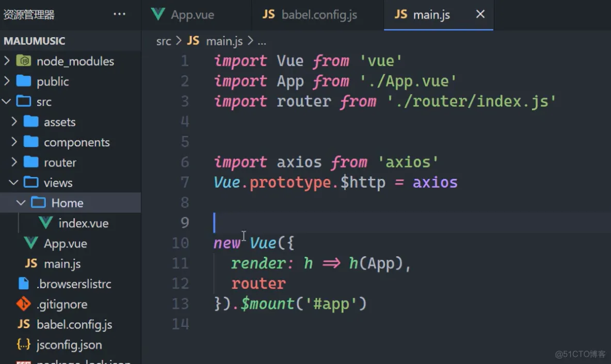Viewport: 611px width, 364px height.
Task: Switch to the App.vue tab
Action: [x=197, y=15]
